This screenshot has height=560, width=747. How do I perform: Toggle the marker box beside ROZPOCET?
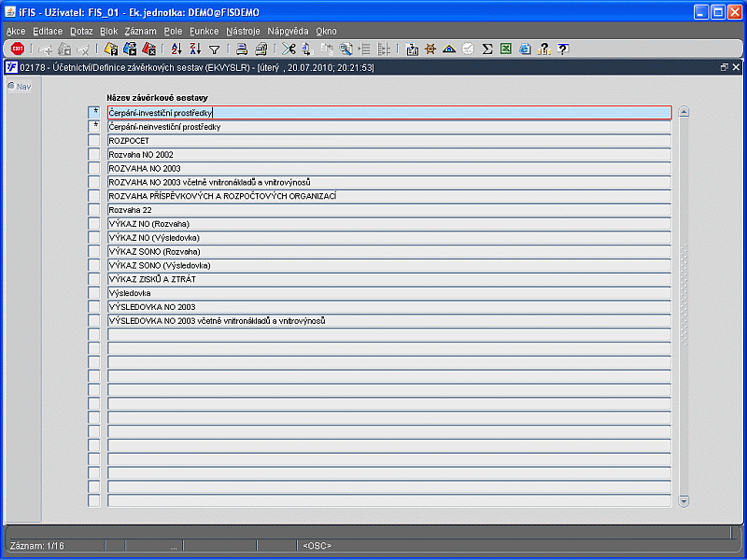(94, 140)
